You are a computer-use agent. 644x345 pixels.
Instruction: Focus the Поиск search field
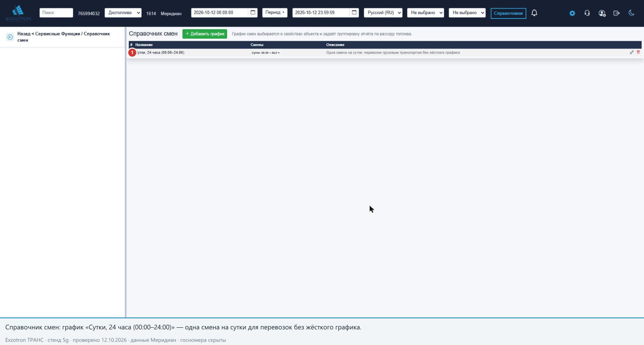coord(56,13)
